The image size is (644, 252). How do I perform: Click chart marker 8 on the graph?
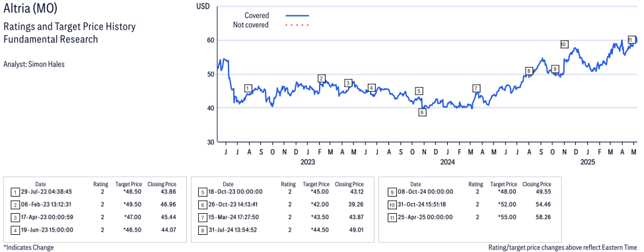[529, 71]
